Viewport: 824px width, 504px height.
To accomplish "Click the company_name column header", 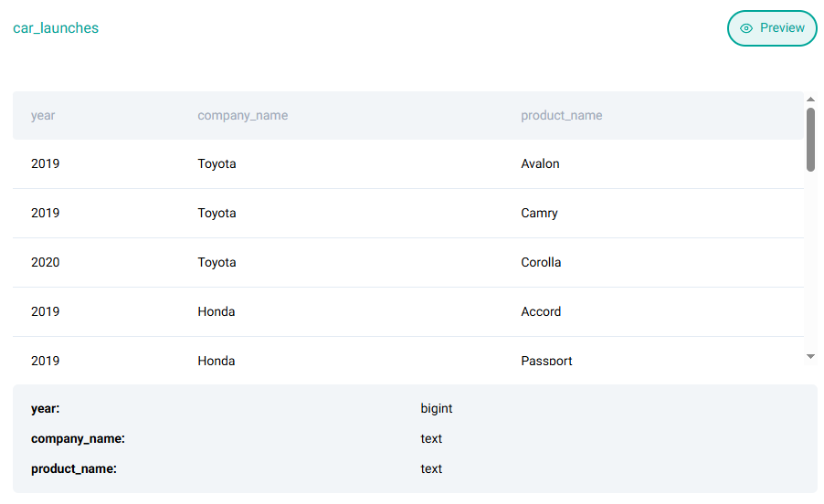I will click(243, 115).
